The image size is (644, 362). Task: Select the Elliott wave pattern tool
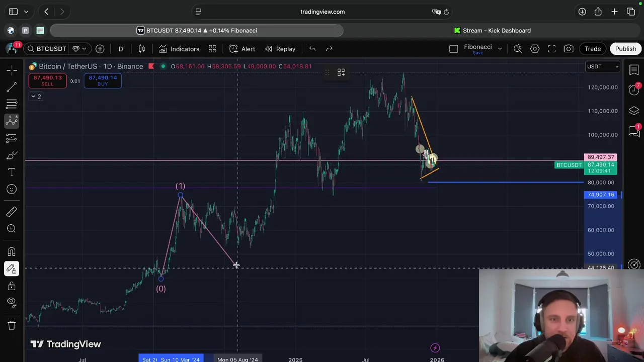pos(12,121)
